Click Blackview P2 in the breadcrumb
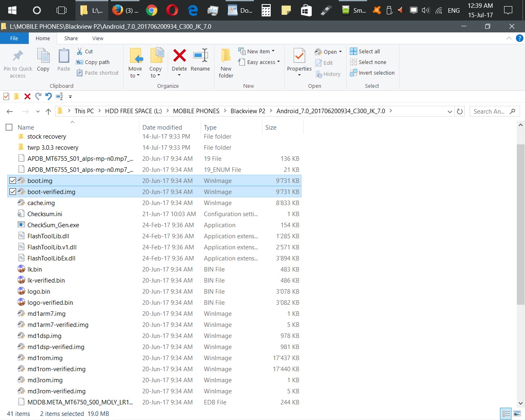The width and height of the screenshot is (525, 420). pyautogui.click(x=248, y=111)
